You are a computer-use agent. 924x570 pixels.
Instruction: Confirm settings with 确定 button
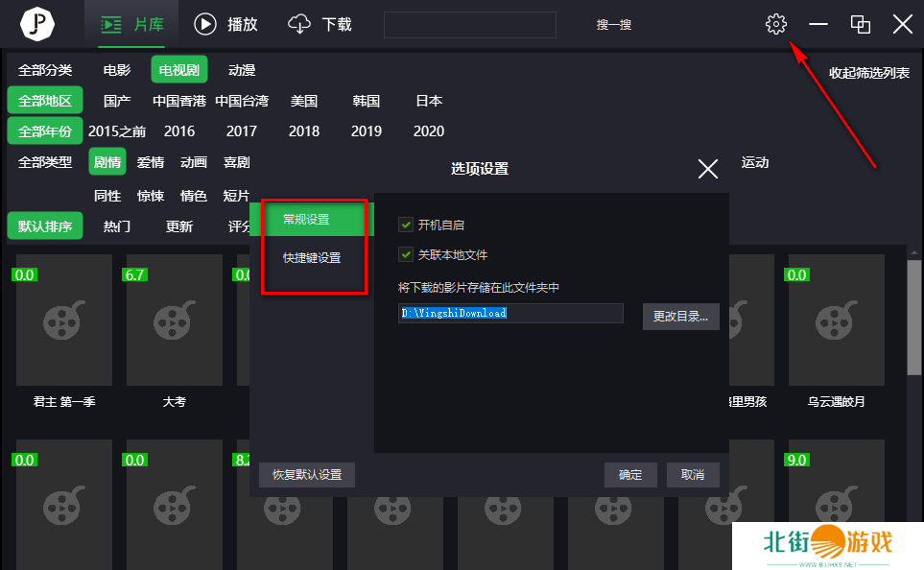(x=630, y=475)
